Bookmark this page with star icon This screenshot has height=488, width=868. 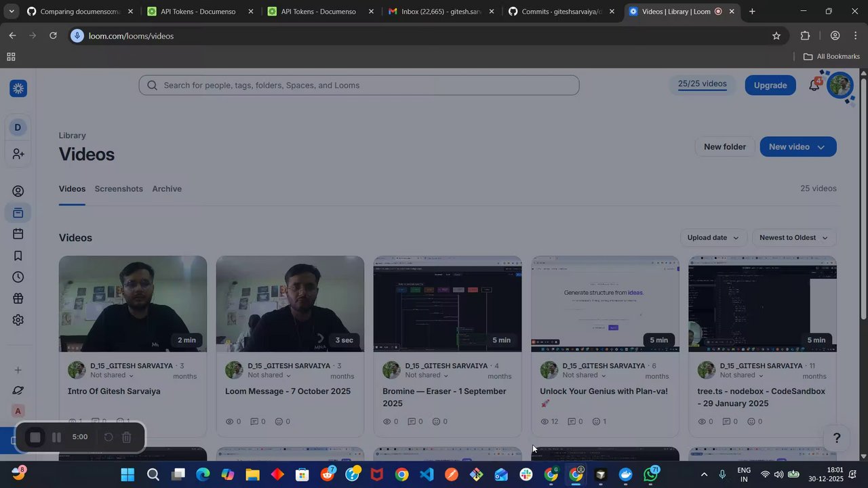coord(776,36)
